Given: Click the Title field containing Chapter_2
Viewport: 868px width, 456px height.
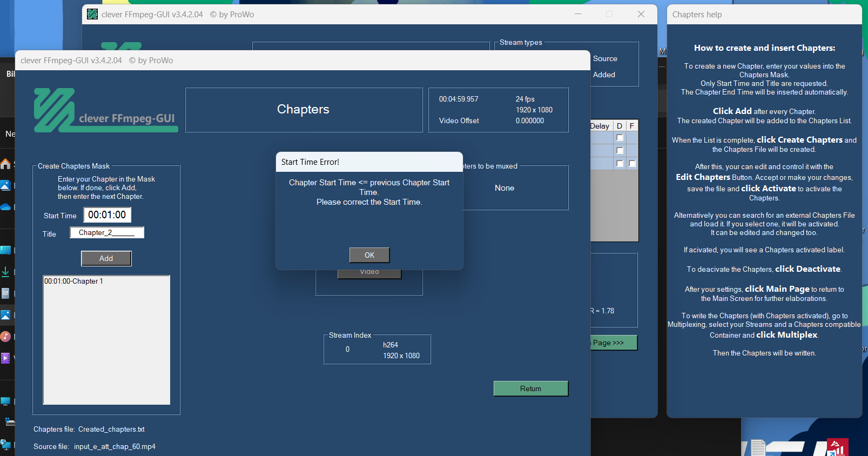Looking at the screenshot, I should pos(107,233).
